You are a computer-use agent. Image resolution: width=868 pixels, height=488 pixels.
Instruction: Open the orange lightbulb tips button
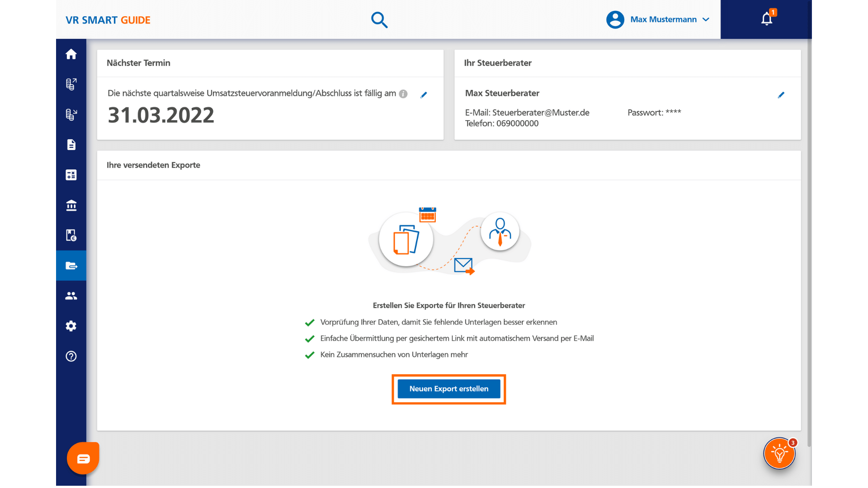(779, 453)
